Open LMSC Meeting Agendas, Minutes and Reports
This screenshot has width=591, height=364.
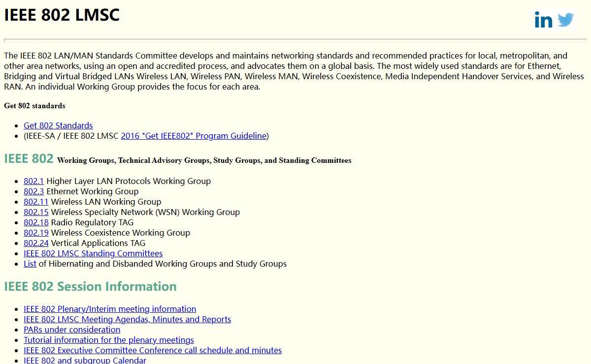(x=127, y=319)
